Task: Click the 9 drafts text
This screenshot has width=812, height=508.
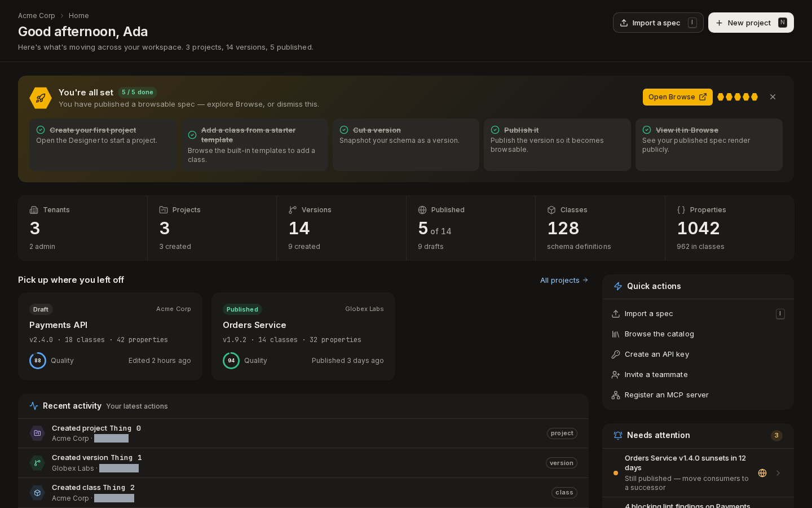Action: [431, 247]
